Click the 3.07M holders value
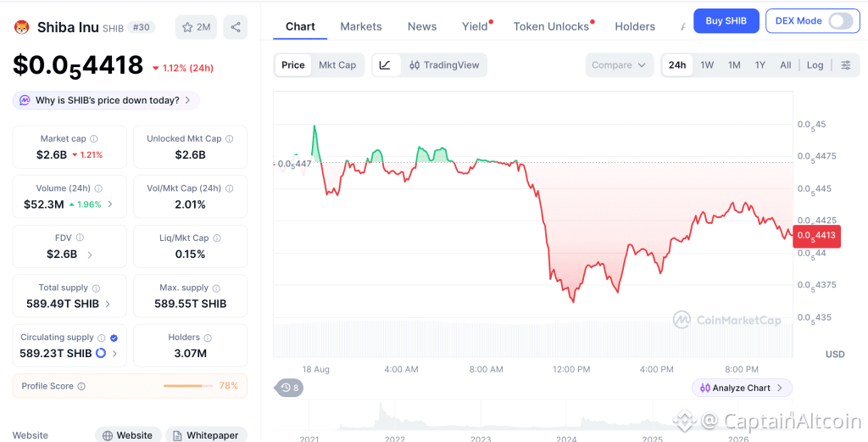 191,354
